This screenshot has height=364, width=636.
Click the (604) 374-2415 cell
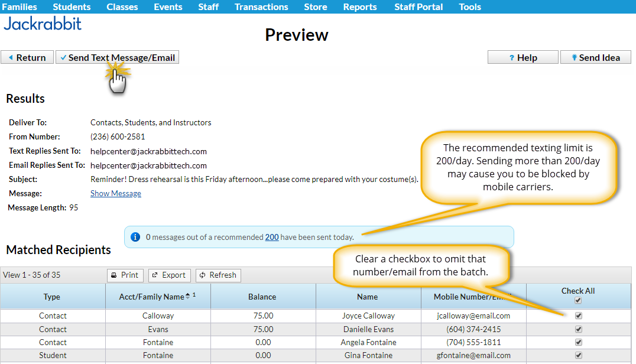tap(473, 329)
